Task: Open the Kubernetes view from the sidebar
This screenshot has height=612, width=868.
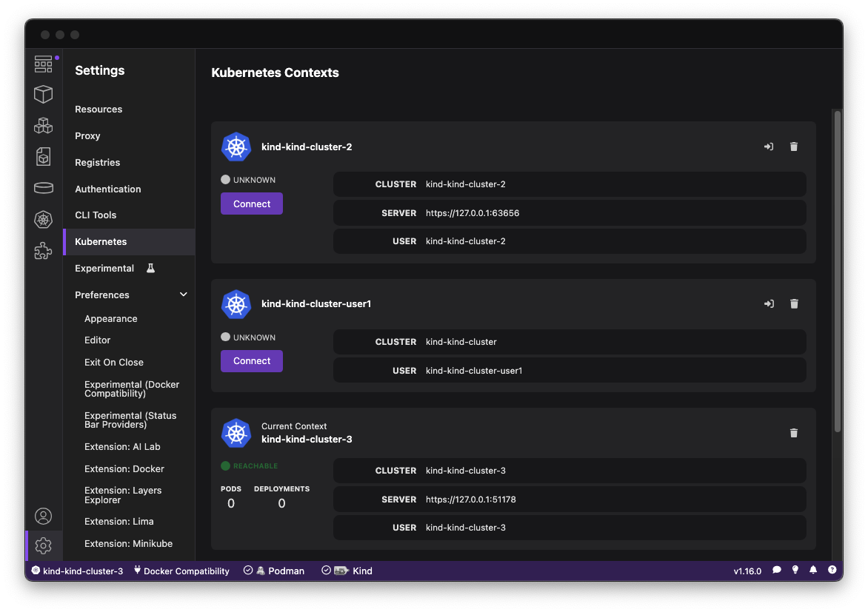Action: point(43,219)
